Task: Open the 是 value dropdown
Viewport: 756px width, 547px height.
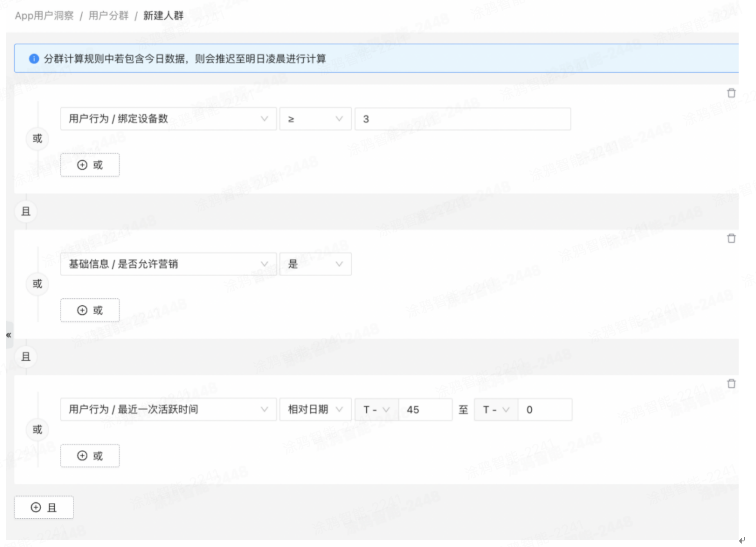Action: pos(315,264)
